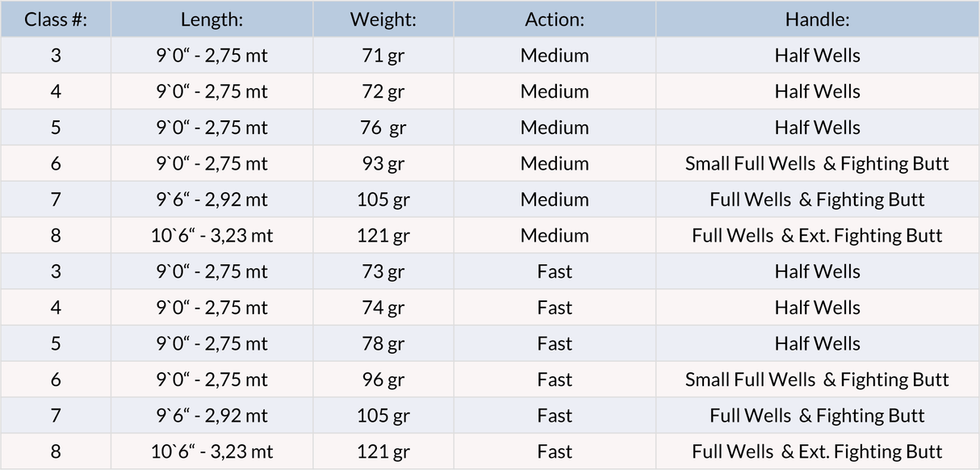Click the "Handle:" column header

point(817,19)
